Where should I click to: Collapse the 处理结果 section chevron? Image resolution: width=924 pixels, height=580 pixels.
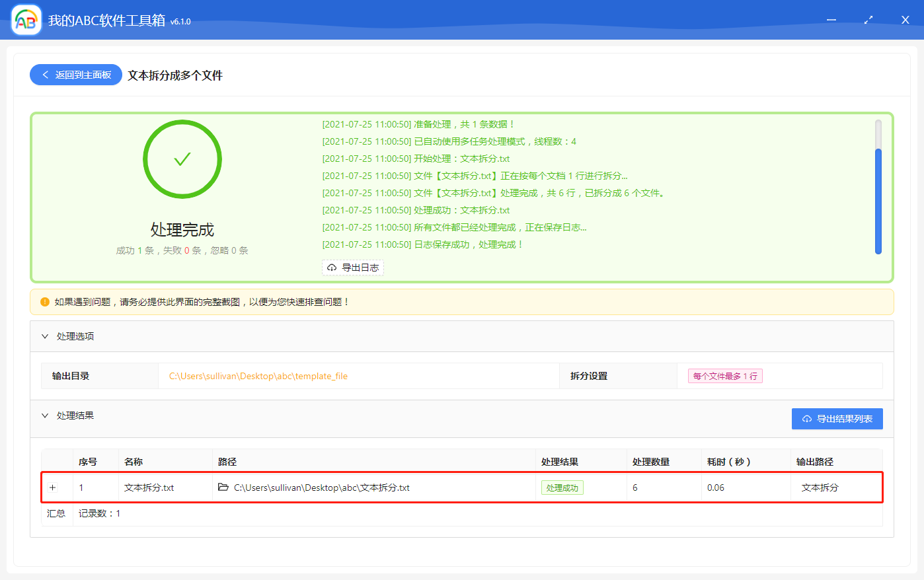click(44, 415)
